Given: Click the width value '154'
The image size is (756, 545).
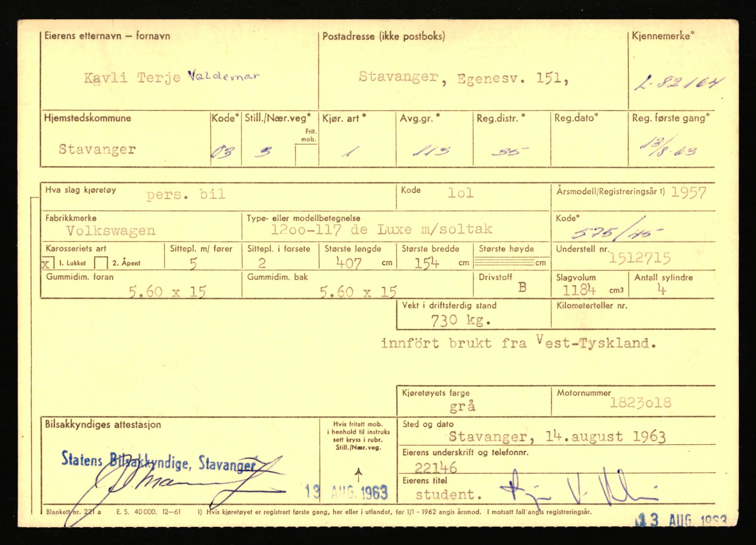Looking at the screenshot, I should pos(427,263).
